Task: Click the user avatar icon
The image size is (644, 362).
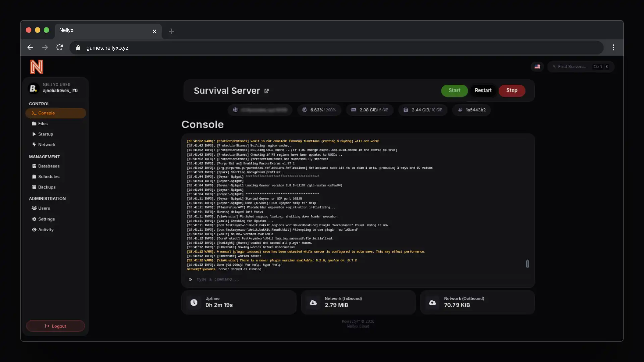Action: [33, 88]
